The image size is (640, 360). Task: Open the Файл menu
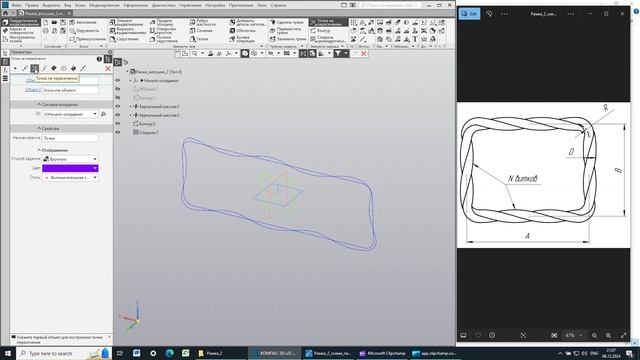[x=16, y=5]
